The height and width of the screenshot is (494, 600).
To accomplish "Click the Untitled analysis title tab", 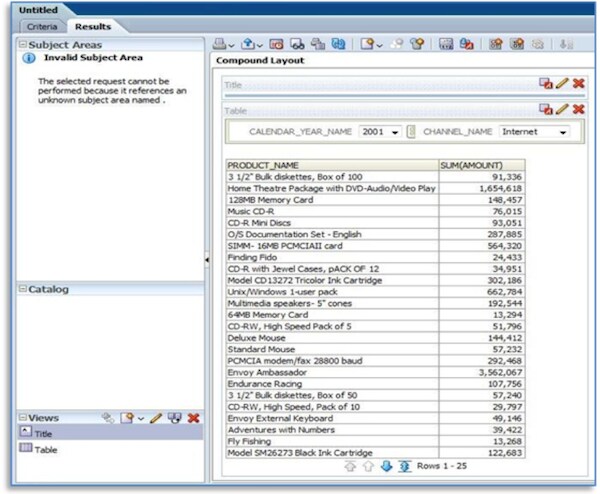I will (38, 10).
